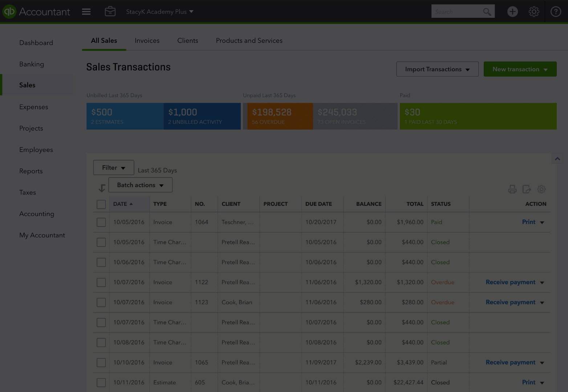Filter by the orange $198,528 overdue bar

click(278, 116)
